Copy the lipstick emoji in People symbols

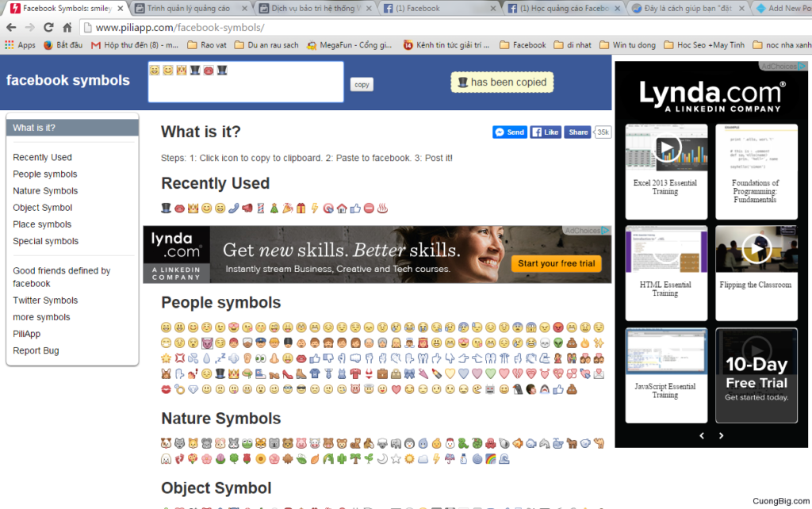[x=436, y=374]
